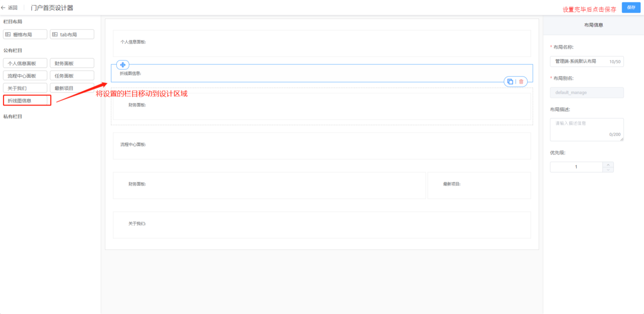Click 折线图信息 in the left sidebar
The image size is (644, 314).
pos(27,100)
